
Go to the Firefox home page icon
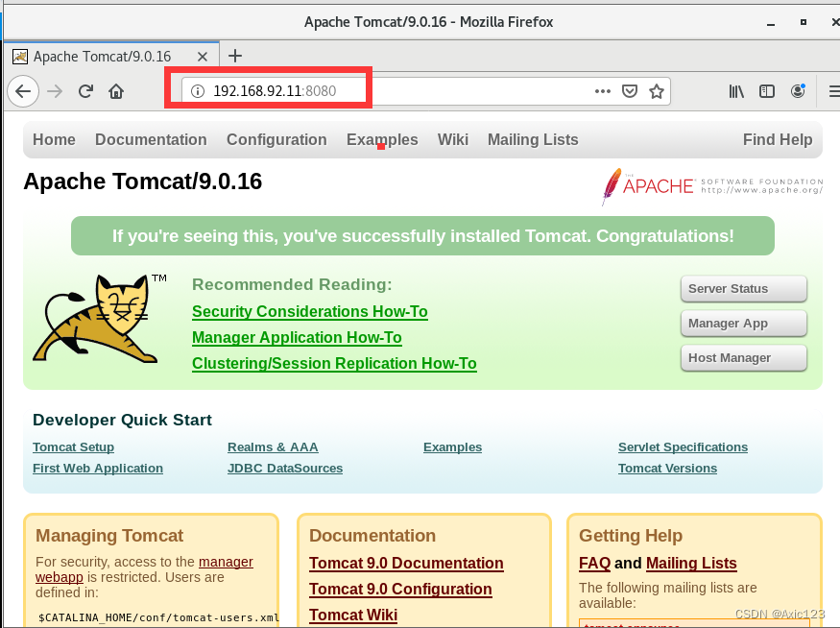click(x=116, y=91)
